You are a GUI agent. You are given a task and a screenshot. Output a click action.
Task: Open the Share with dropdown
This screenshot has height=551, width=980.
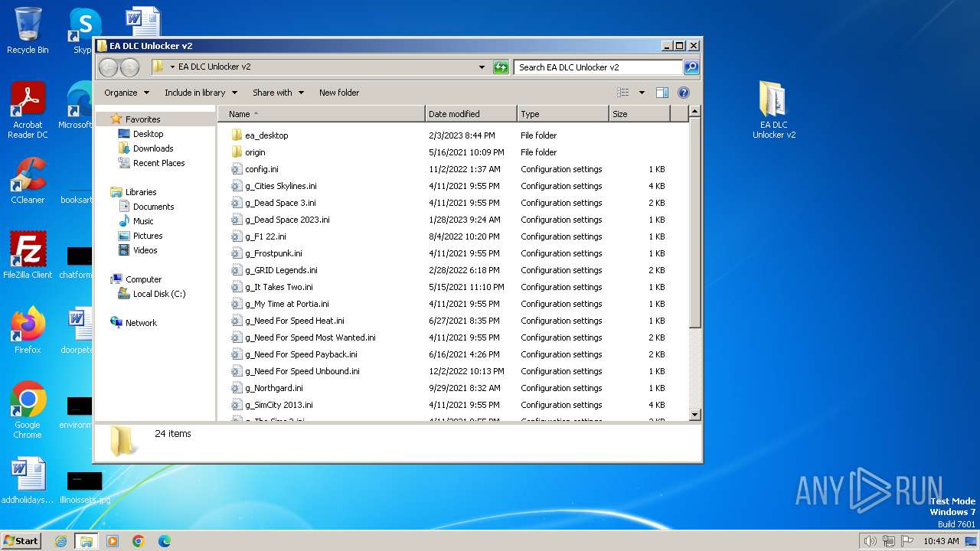point(278,93)
